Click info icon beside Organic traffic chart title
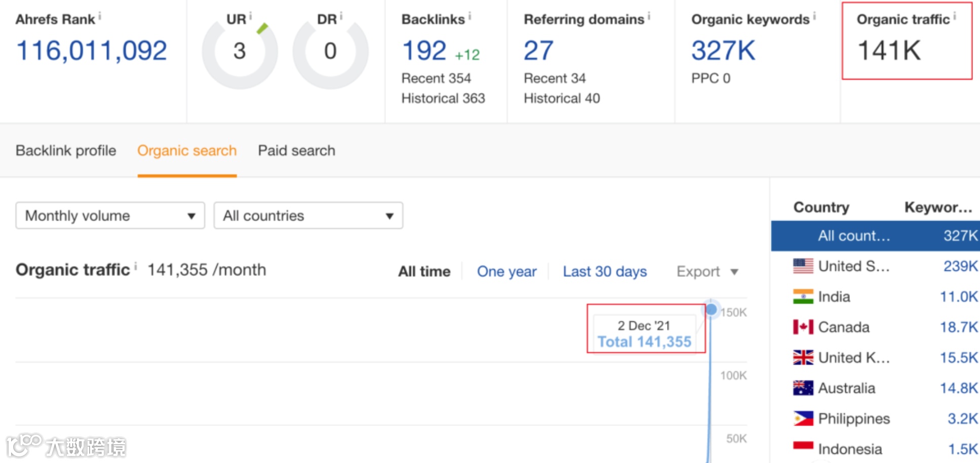 [x=136, y=266]
